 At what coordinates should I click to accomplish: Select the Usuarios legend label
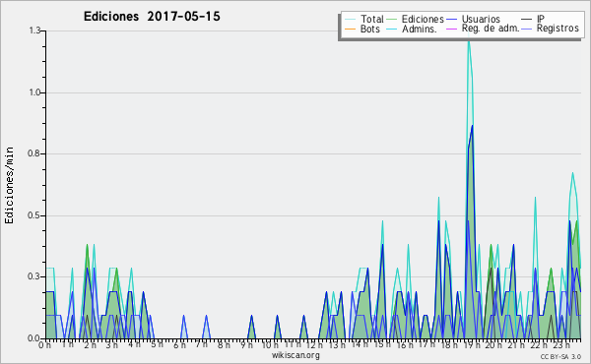[x=481, y=19]
